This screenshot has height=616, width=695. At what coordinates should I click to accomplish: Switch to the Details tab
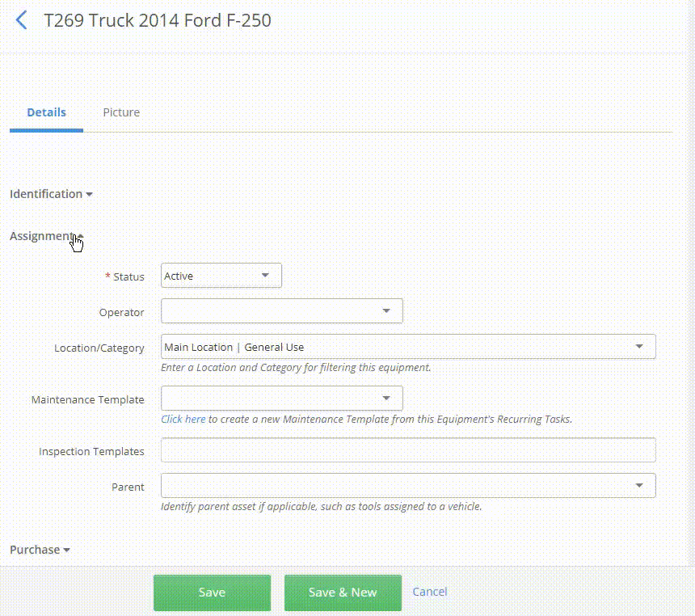47,112
